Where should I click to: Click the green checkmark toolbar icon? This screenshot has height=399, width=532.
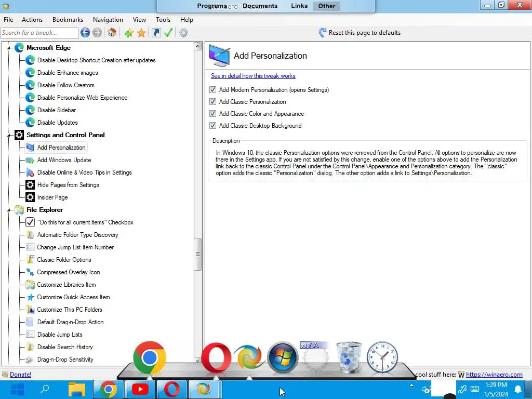click(168, 33)
